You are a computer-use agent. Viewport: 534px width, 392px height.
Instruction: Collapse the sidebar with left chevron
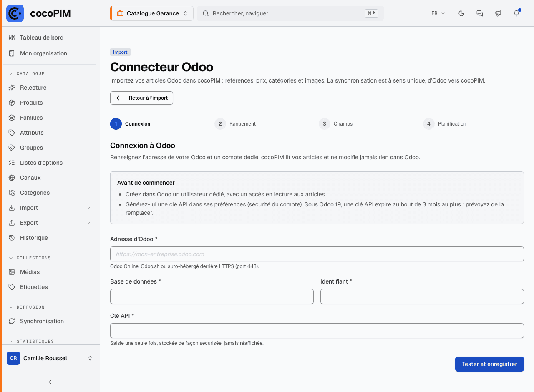click(x=50, y=382)
